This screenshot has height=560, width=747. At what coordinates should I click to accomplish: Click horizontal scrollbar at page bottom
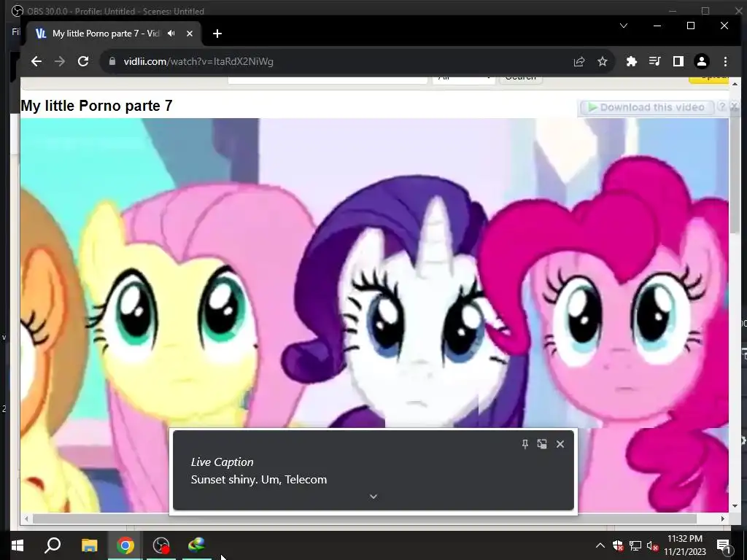(x=365, y=518)
